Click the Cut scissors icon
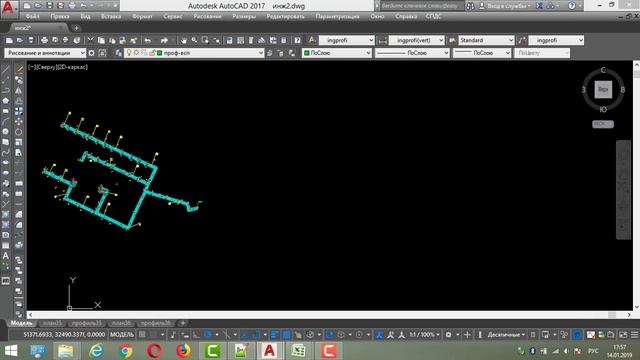The height and width of the screenshot is (360, 640). pos(91,40)
